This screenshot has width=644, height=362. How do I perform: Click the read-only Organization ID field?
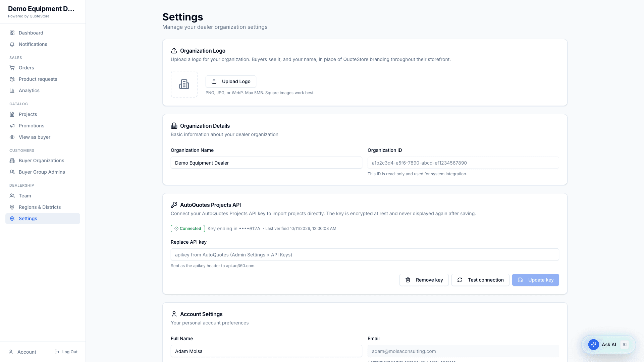pos(463,163)
